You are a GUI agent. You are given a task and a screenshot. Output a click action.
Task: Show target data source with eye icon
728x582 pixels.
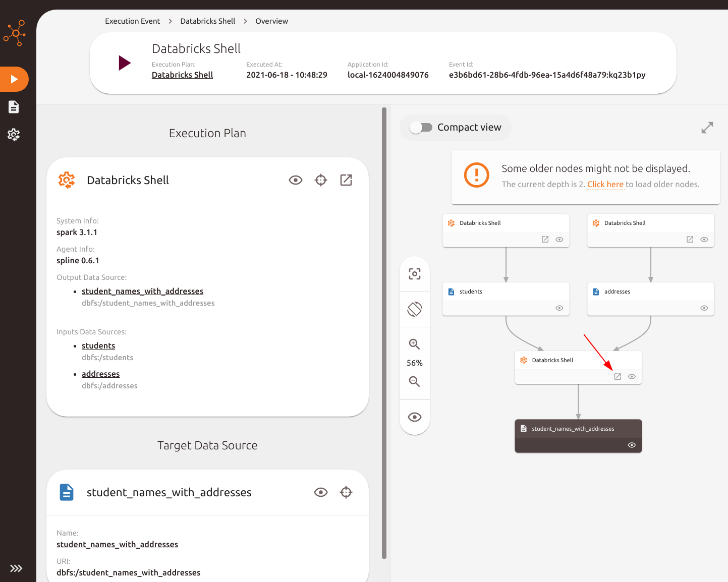click(x=321, y=492)
